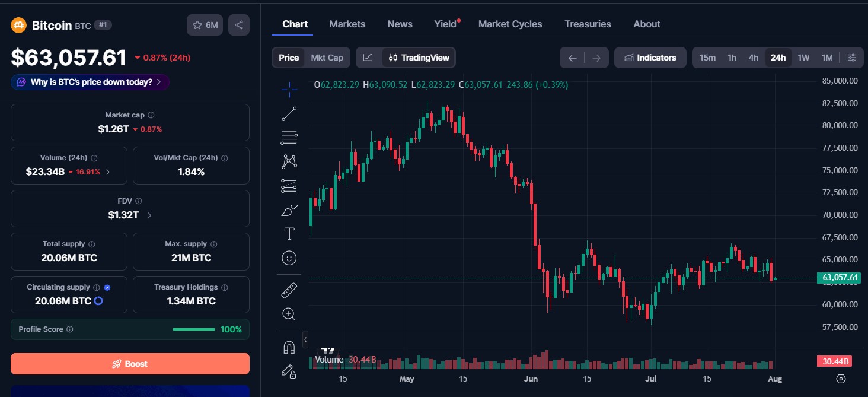Screen dimensions: 868x397
Task: Open the Indicators panel
Action: 650,58
